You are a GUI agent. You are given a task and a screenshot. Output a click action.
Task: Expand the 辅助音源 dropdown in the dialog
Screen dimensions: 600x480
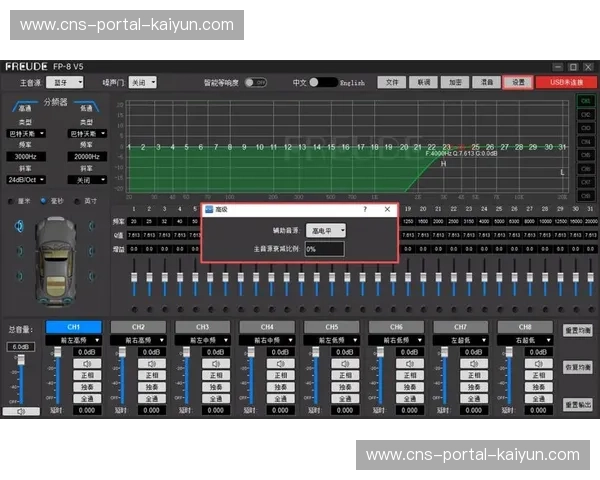[x=326, y=230]
